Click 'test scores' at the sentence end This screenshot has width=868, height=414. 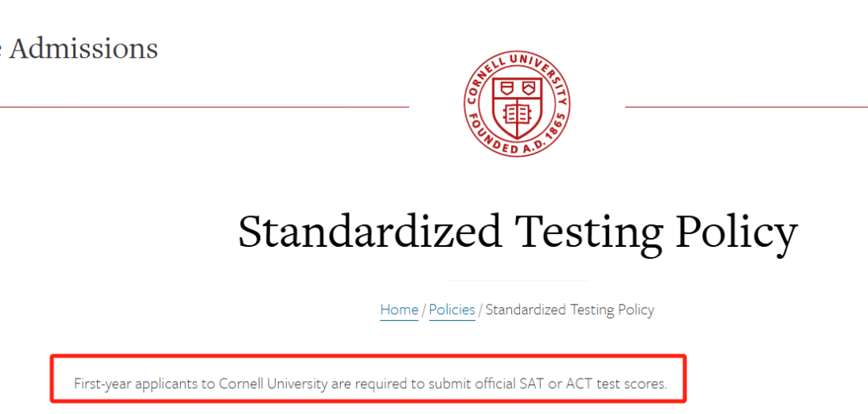[631, 383]
